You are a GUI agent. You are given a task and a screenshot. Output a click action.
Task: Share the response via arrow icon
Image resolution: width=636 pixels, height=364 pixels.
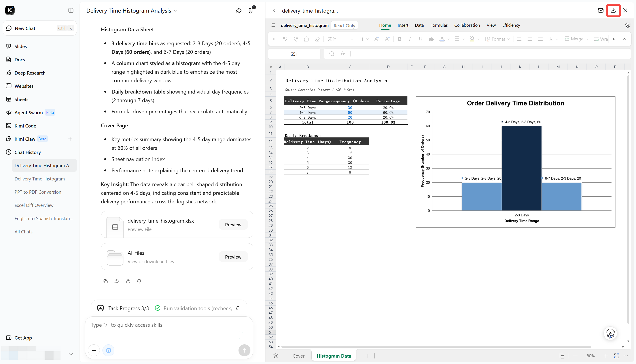click(117, 281)
